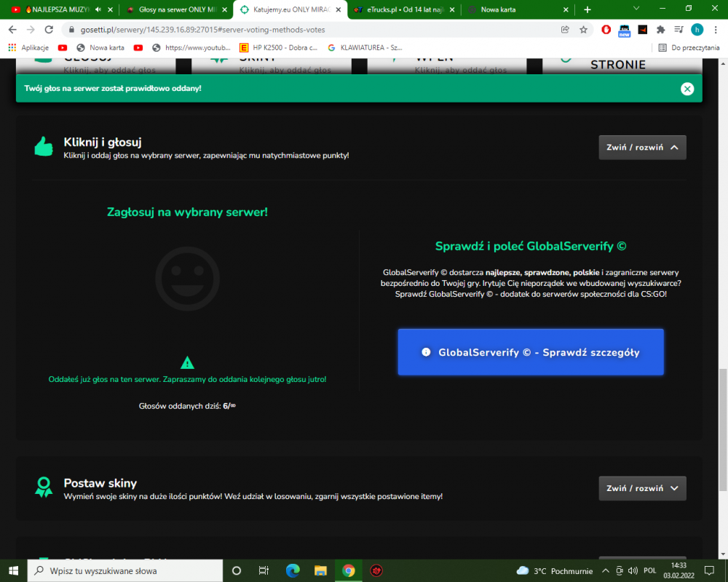Click the green warning triangle icon
Screen dimensions: 728x582
(x=187, y=362)
